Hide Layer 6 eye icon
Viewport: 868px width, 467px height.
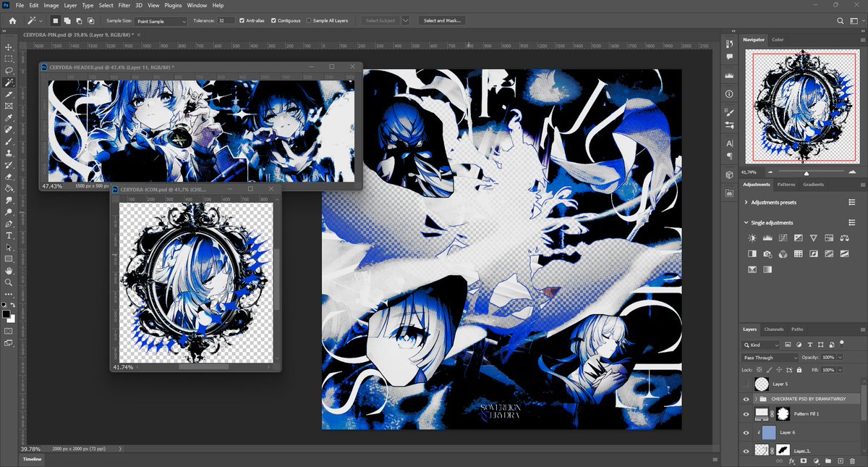tap(746, 432)
